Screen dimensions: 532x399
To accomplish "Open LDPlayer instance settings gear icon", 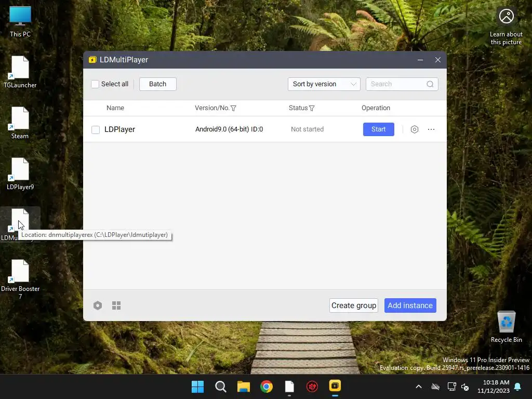I will [x=414, y=129].
